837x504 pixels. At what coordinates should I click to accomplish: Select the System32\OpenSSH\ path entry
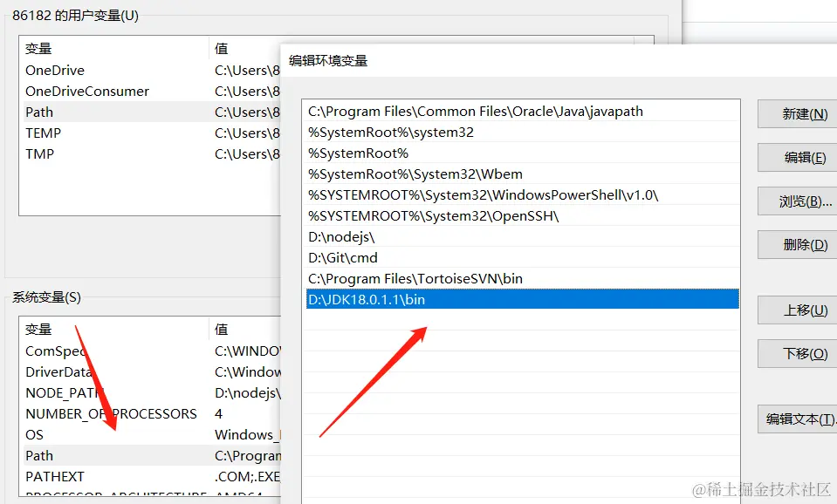(522, 216)
